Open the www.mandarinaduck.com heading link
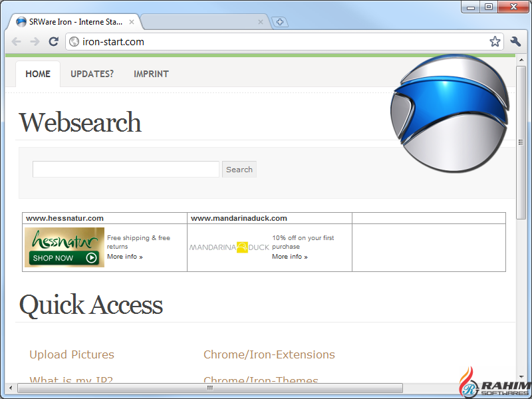Viewport: 532px width, 399px height. 239,218
